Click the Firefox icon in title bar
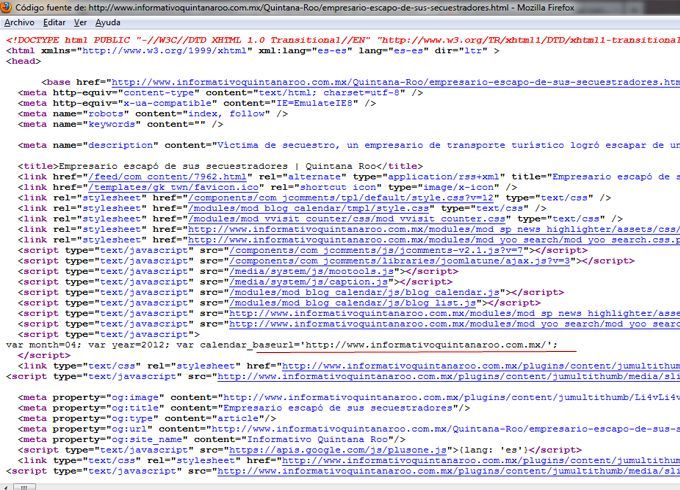 pyautogui.click(x=6, y=7)
